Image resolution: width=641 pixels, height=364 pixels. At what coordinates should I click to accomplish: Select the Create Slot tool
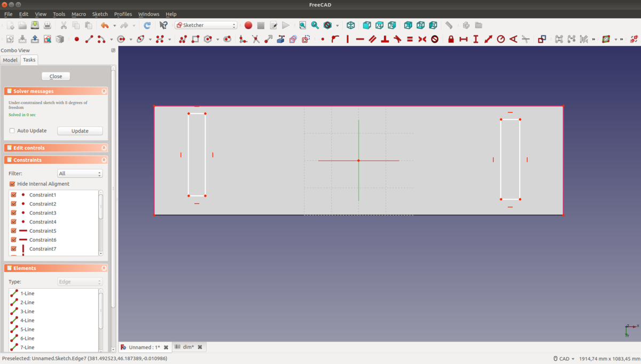[x=227, y=39]
